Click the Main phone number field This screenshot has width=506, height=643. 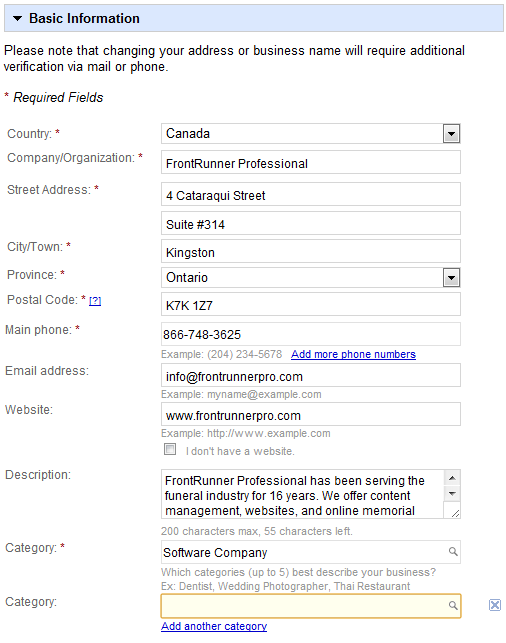pyautogui.click(x=310, y=334)
